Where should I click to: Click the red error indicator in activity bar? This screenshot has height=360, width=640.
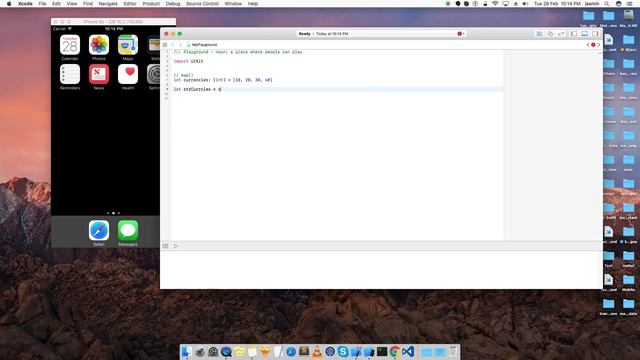point(460,34)
